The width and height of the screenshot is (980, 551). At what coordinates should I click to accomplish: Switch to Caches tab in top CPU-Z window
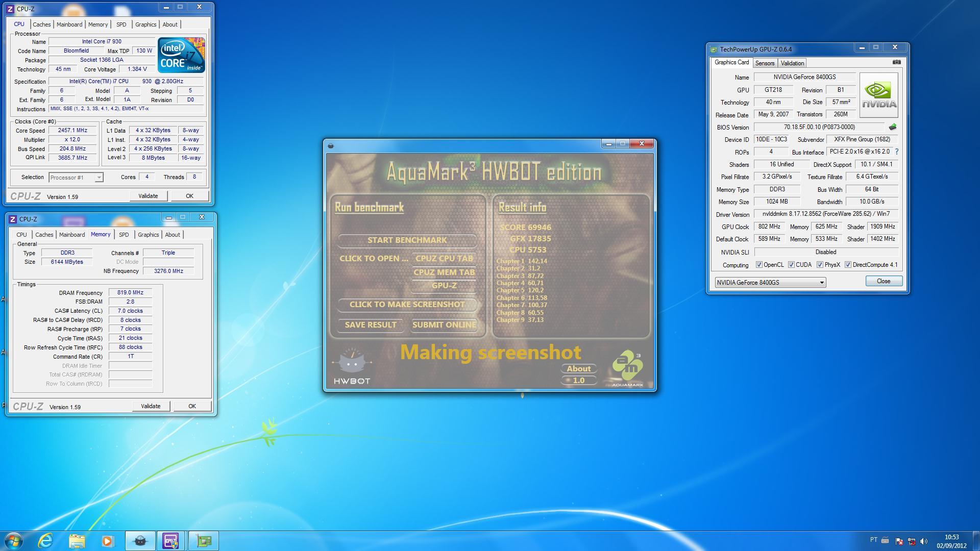[x=42, y=24]
